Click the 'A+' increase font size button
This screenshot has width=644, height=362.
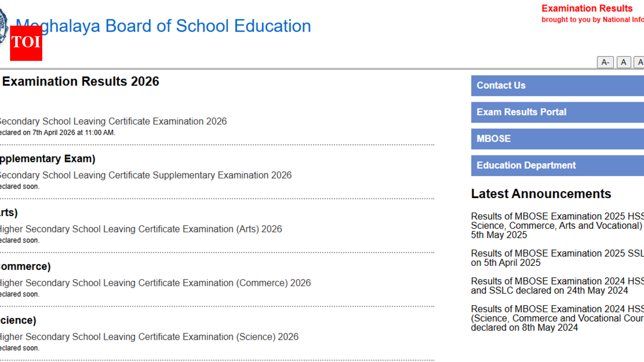click(x=640, y=62)
